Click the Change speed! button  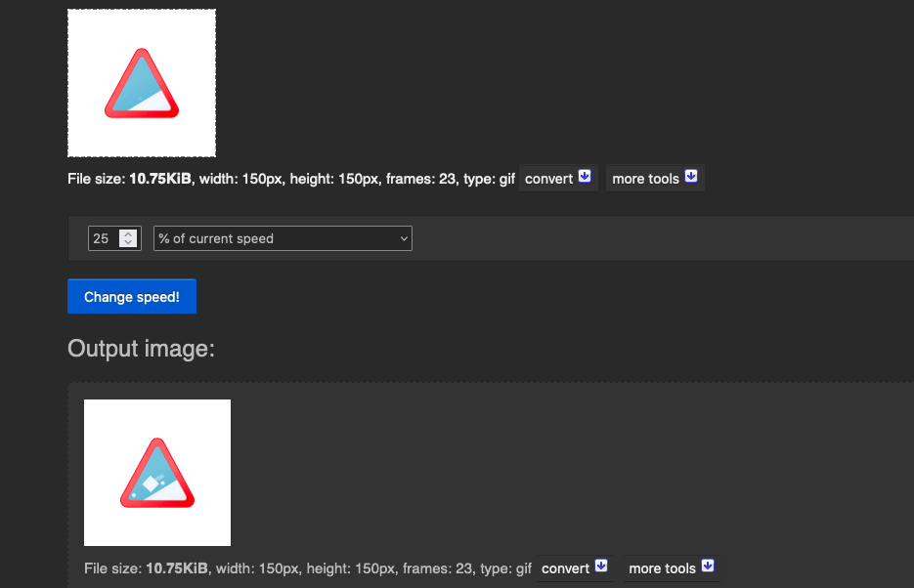(x=132, y=296)
